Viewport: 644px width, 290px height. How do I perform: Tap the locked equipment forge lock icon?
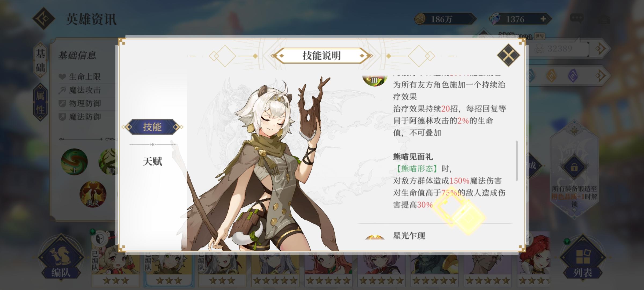[574, 168]
